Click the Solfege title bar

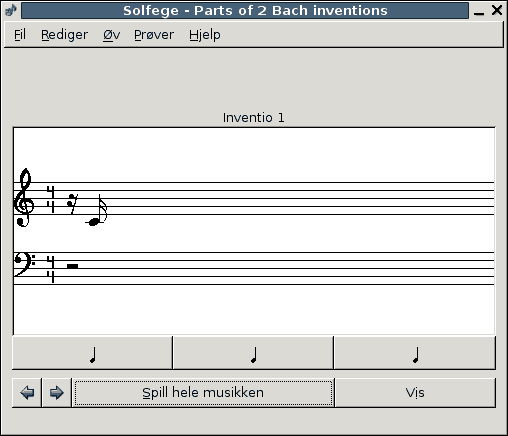pos(245,10)
